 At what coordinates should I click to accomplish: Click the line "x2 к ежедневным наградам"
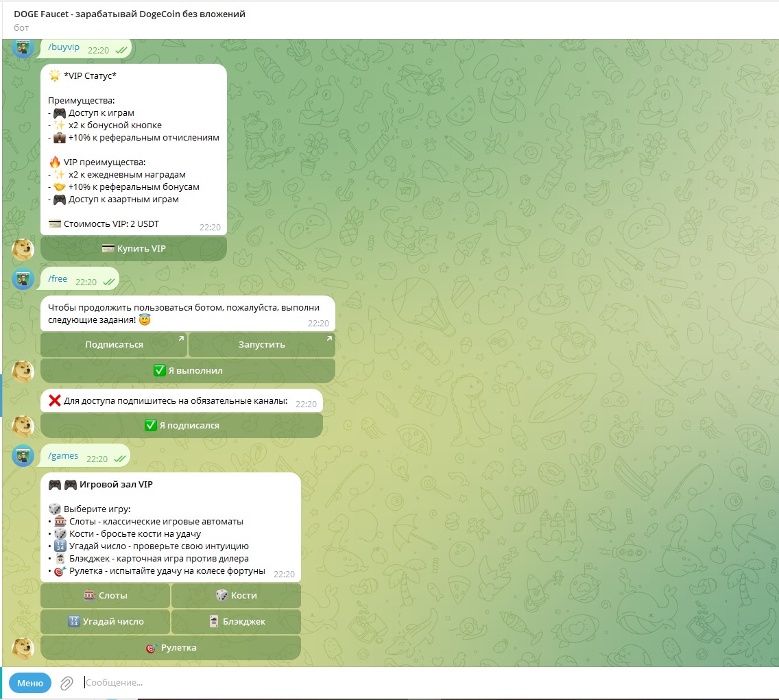point(127,174)
